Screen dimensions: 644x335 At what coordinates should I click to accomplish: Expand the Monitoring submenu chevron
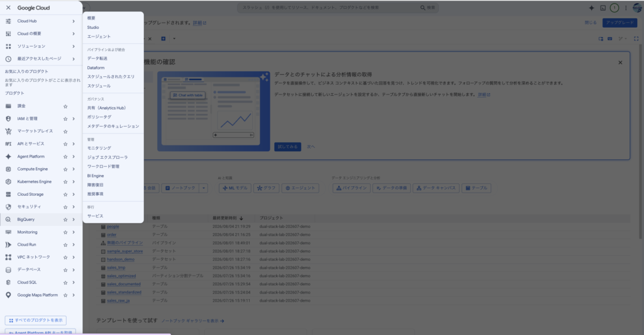click(74, 232)
